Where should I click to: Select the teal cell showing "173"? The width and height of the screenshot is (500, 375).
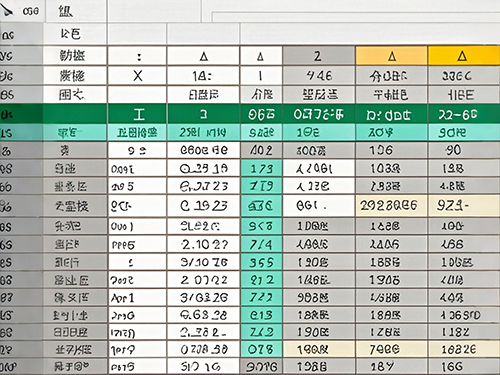(261, 169)
